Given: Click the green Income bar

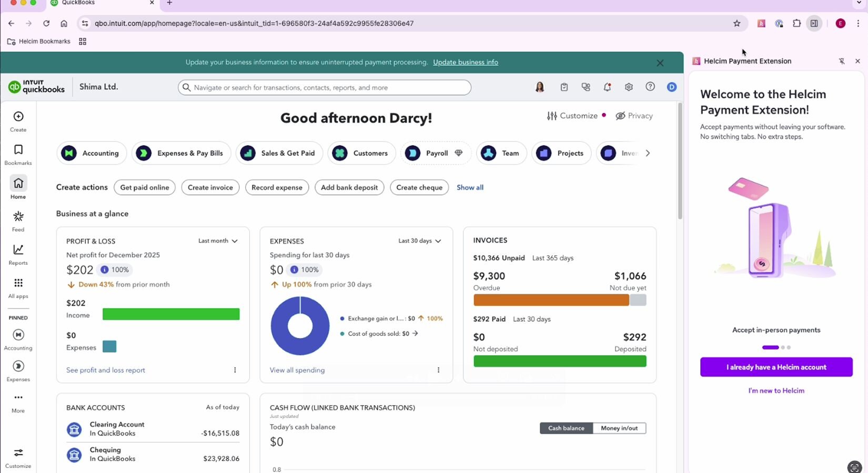Looking at the screenshot, I should 171,314.
